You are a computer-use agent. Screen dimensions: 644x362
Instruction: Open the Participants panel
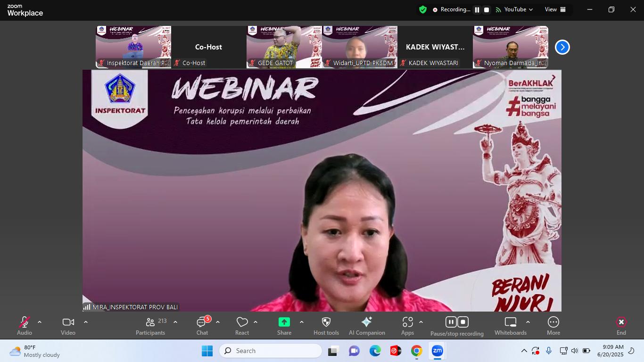pos(150,326)
